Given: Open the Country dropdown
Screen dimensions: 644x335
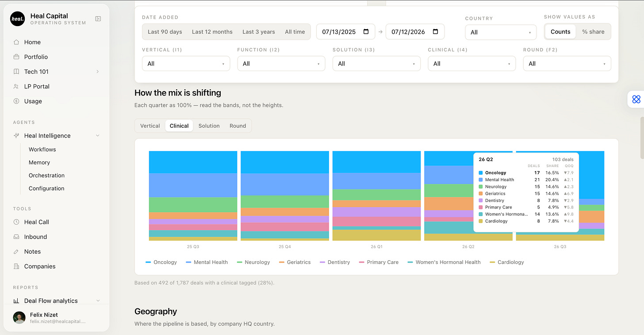Looking at the screenshot, I should (x=501, y=32).
